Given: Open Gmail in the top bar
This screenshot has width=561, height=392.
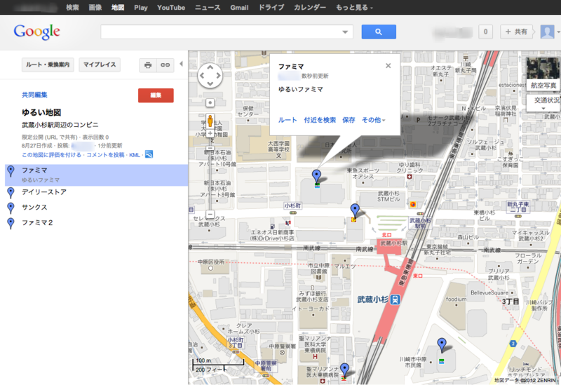Looking at the screenshot, I should pyautogui.click(x=239, y=7).
